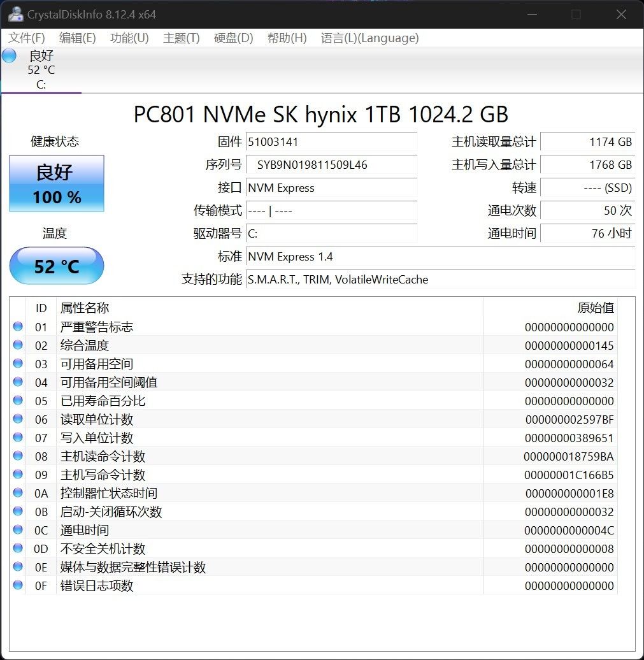Click status orb for row 08 主机读命令计数
The height and width of the screenshot is (660, 644).
coord(18,456)
